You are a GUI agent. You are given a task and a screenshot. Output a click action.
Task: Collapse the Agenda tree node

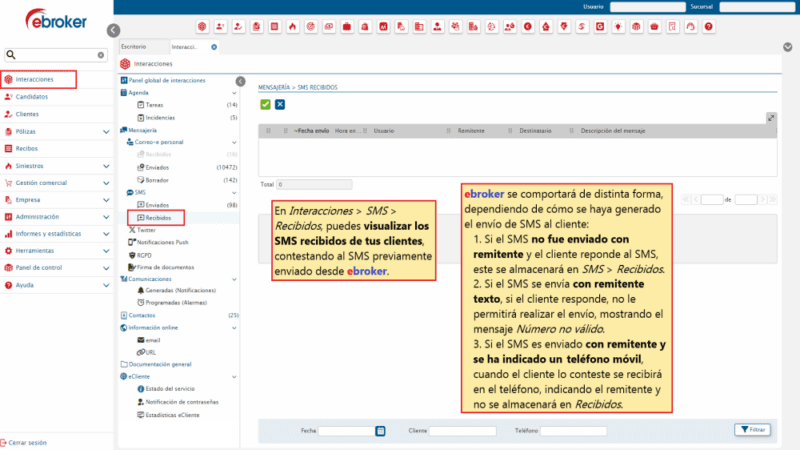tap(122, 92)
